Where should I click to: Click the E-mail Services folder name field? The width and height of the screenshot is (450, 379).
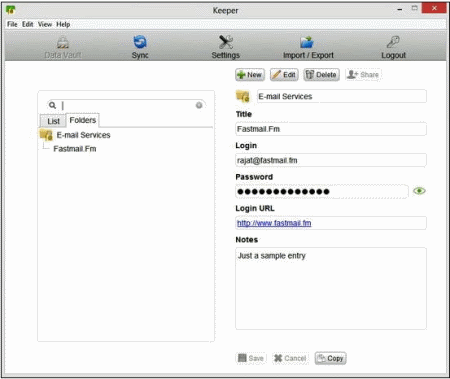coord(342,96)
